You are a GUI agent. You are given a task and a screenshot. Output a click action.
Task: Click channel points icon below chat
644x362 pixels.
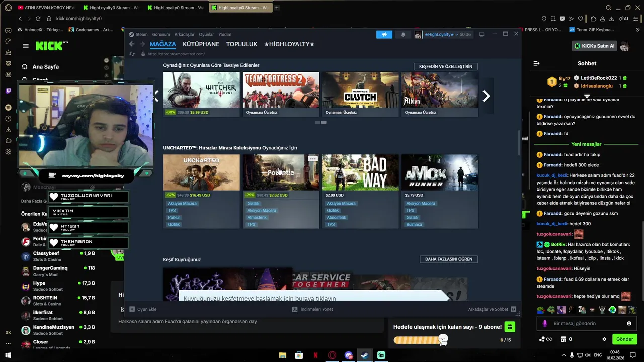tap(542, 339)
